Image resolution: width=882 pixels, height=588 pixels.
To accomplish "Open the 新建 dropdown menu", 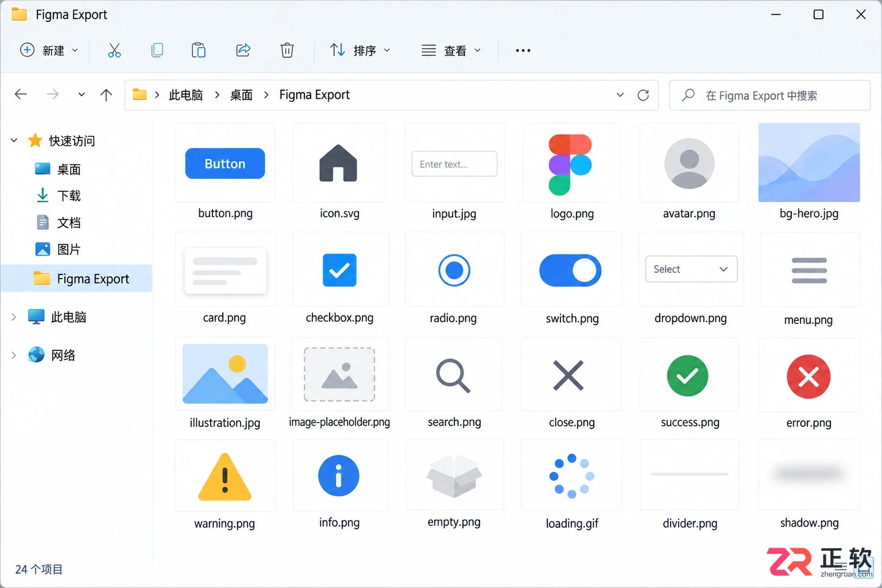I will click(x=49, y=50).
